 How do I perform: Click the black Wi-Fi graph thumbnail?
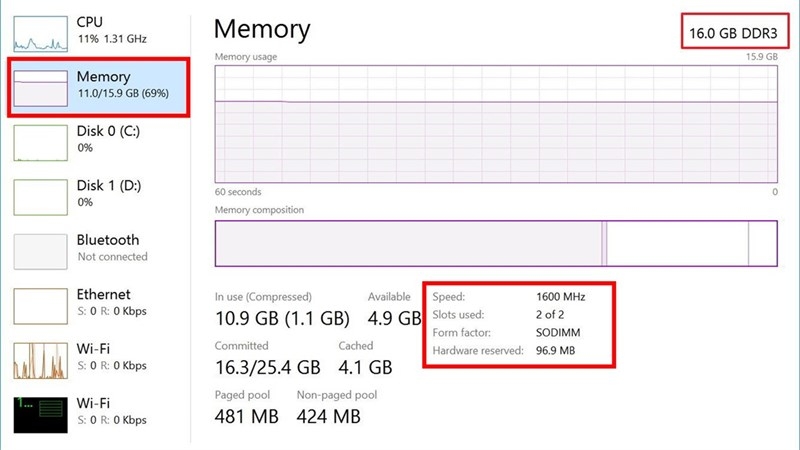pos(39,414)
